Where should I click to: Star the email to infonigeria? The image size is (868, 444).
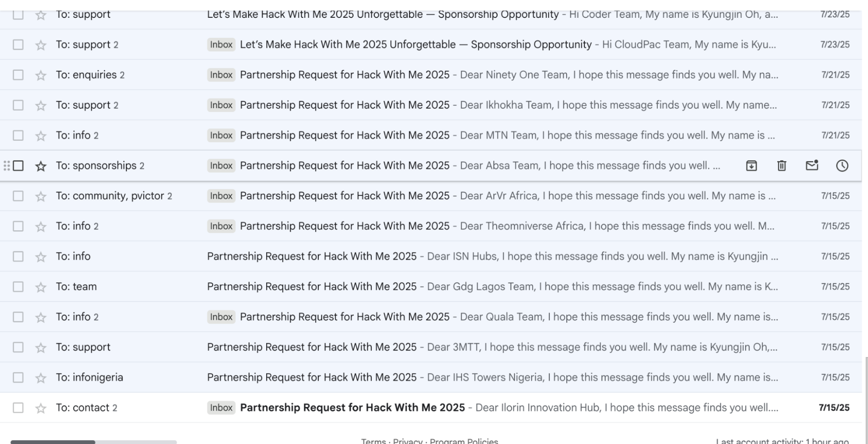(41, 378)
